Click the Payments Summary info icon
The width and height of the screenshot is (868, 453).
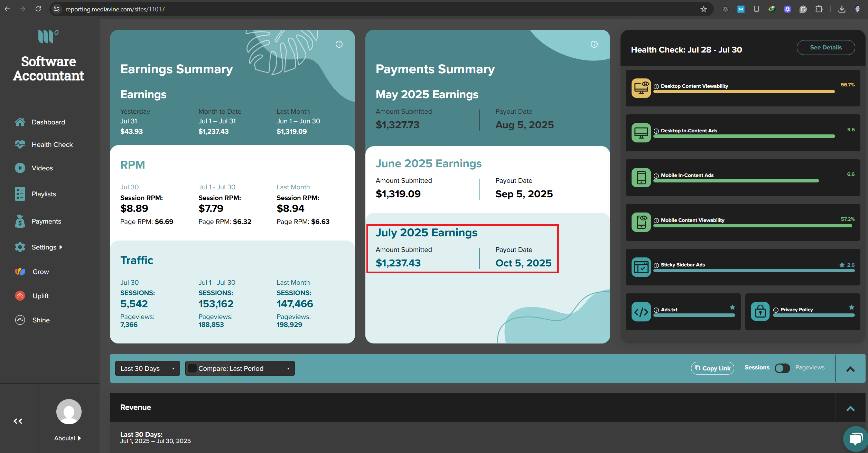[x=594, y=44]
